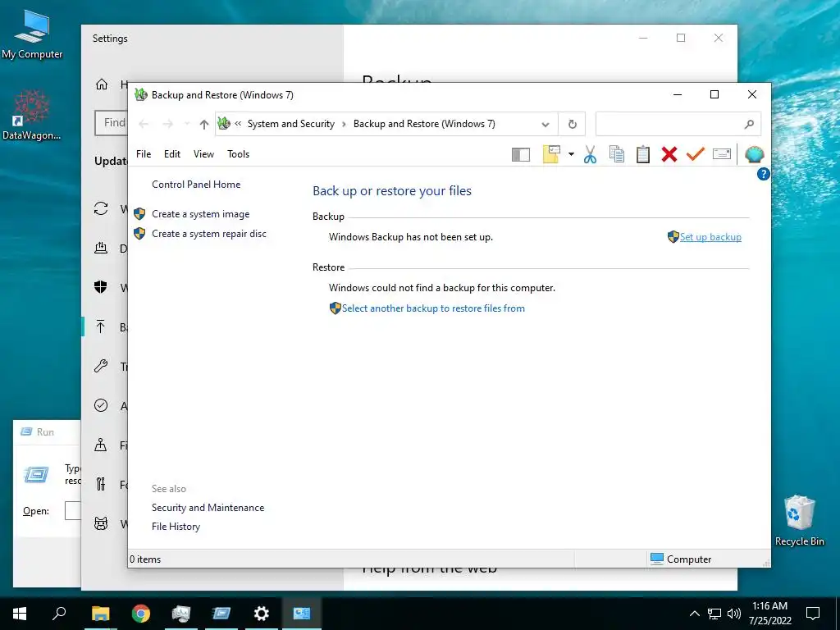
Task: Refresh the Backup and Restore window
Action: tap(572, 125)
